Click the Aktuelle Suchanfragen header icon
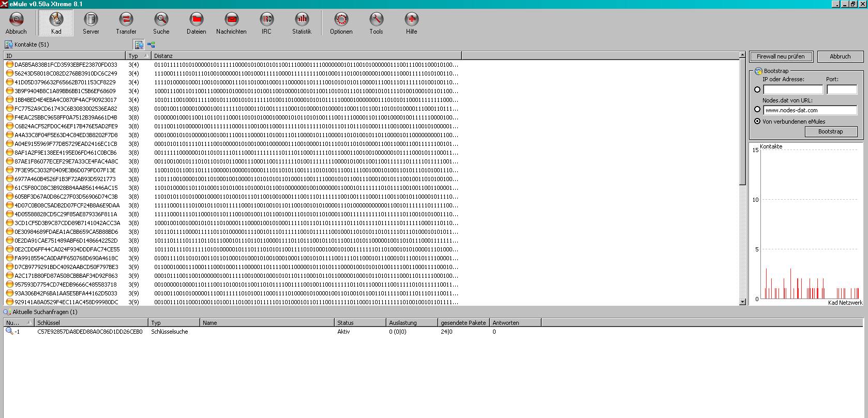868x418 pixels. pos(7,312)
